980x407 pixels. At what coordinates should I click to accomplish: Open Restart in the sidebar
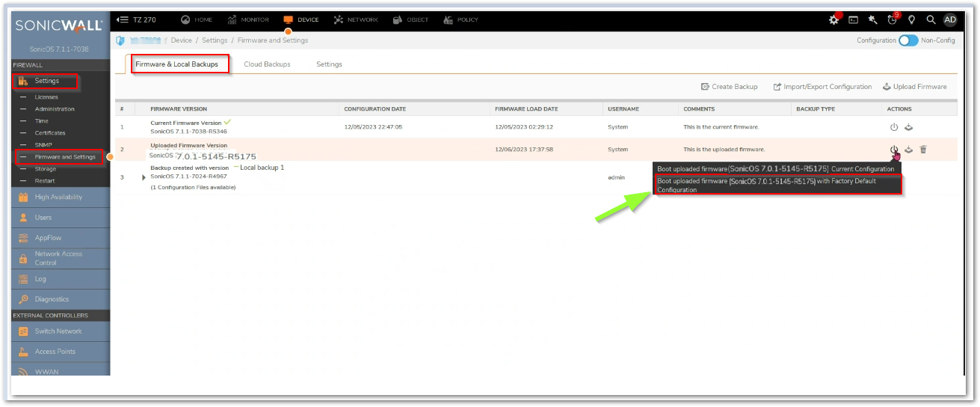click(45, 181)
